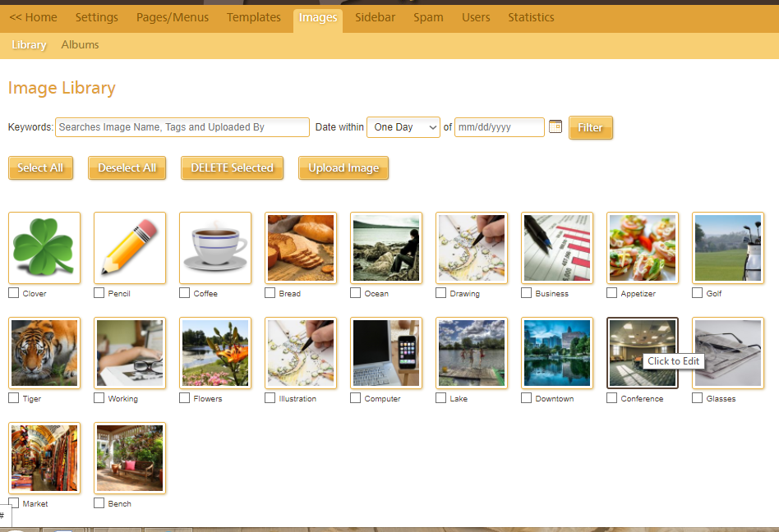The height and width of the screenshot is (532, 779).
Task: Open the Coffee cup image thumbnail
Action: pyautogui.click(x=215, y=248)
